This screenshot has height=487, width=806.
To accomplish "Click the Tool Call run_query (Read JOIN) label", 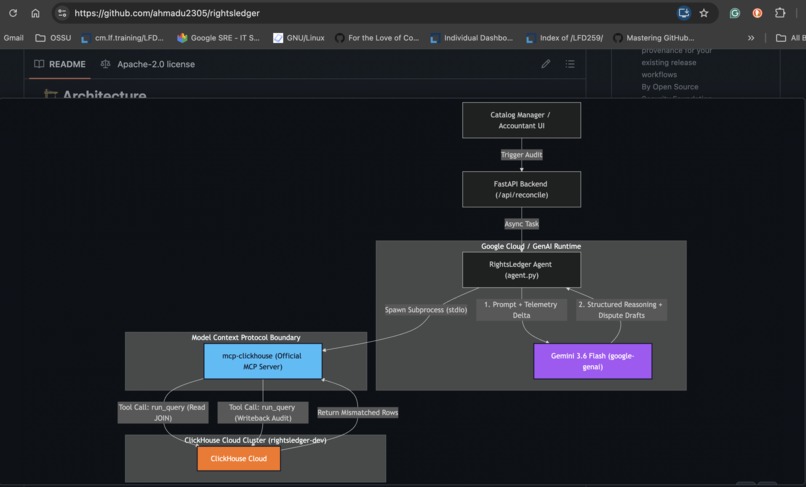I will click(x=162, y=412).
